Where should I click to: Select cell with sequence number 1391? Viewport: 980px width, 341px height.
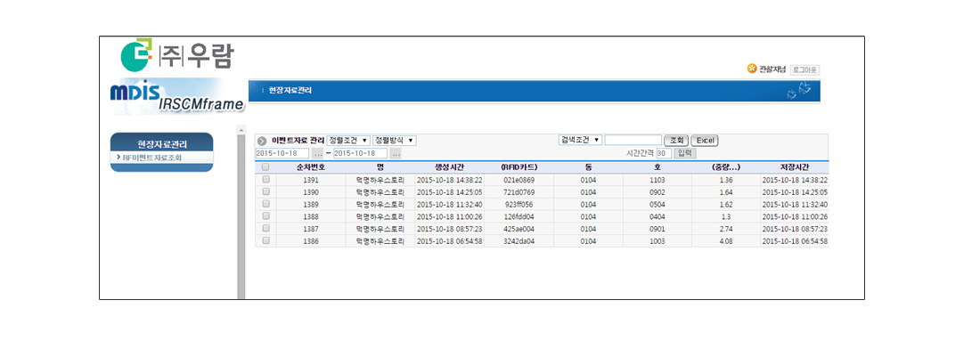coord(311,180)
